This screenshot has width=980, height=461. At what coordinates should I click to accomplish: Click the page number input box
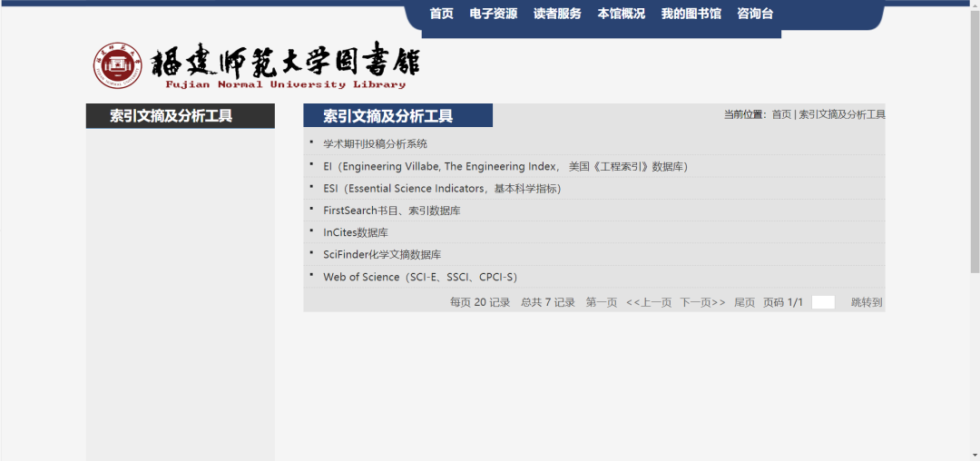coord(823,302)
